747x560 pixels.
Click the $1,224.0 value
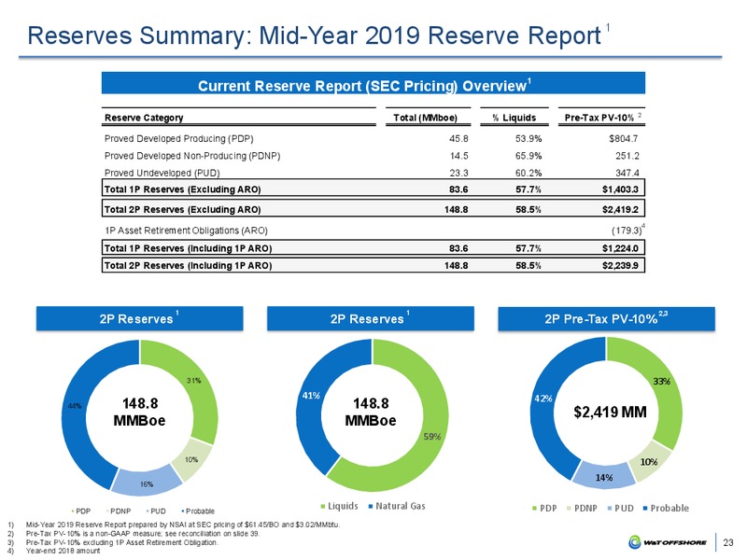pos(621,248)
